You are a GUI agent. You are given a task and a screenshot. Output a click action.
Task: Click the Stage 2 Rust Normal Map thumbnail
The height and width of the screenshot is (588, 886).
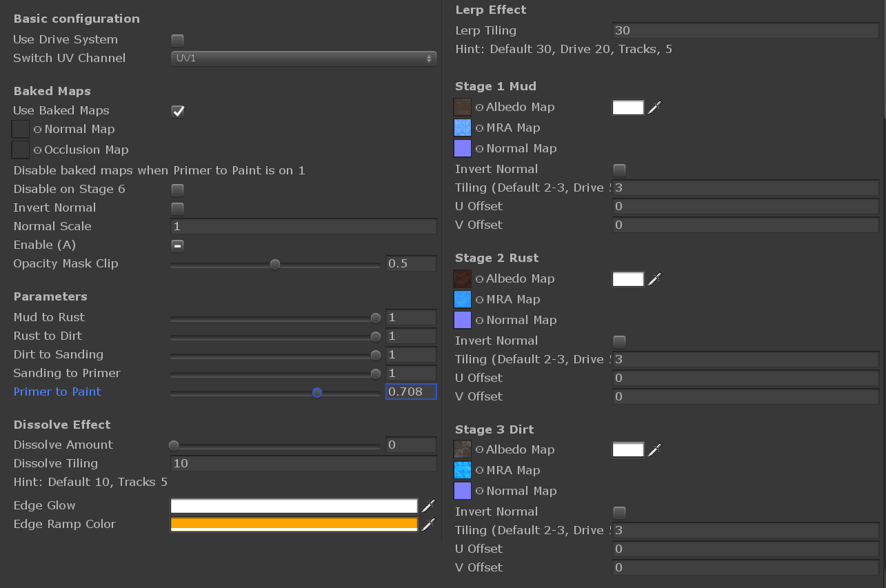coord(463,320)
